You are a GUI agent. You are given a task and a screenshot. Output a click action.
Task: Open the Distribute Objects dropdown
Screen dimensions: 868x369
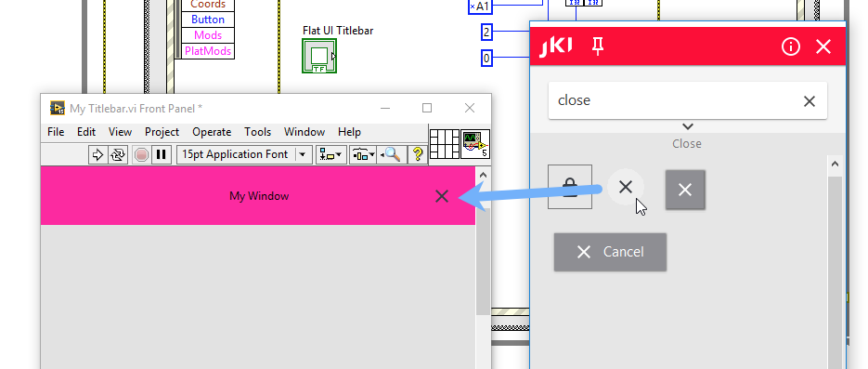point(363,154)
